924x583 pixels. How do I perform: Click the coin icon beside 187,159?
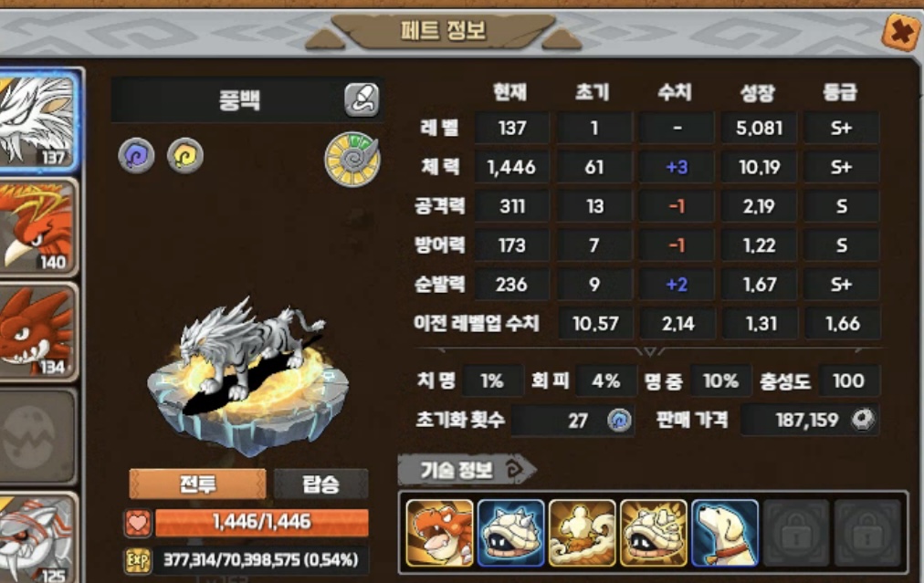(x=863, y=420)
